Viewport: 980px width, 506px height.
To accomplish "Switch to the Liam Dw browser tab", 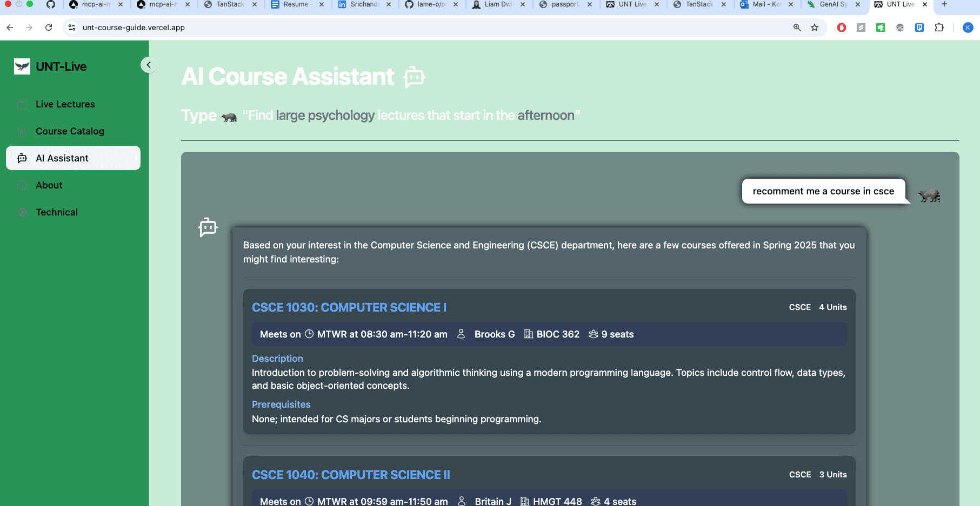I will (x=498, y=5).
